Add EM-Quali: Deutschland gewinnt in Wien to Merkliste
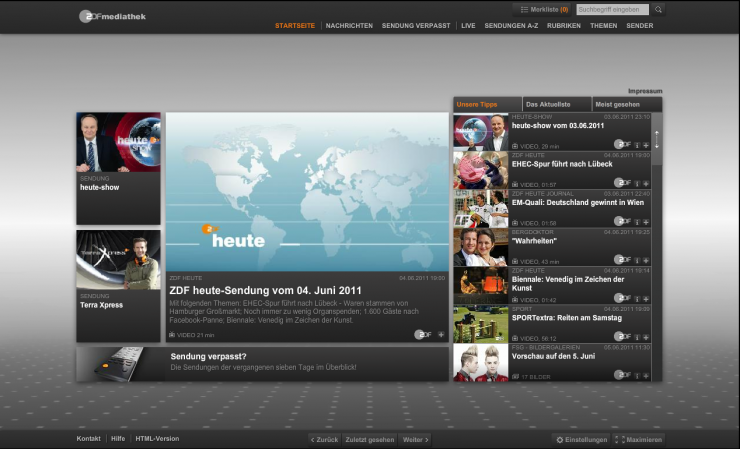Image resolution: width=740 pixels, height=449 pixels. pyautogui.click(x=646, y=222)
